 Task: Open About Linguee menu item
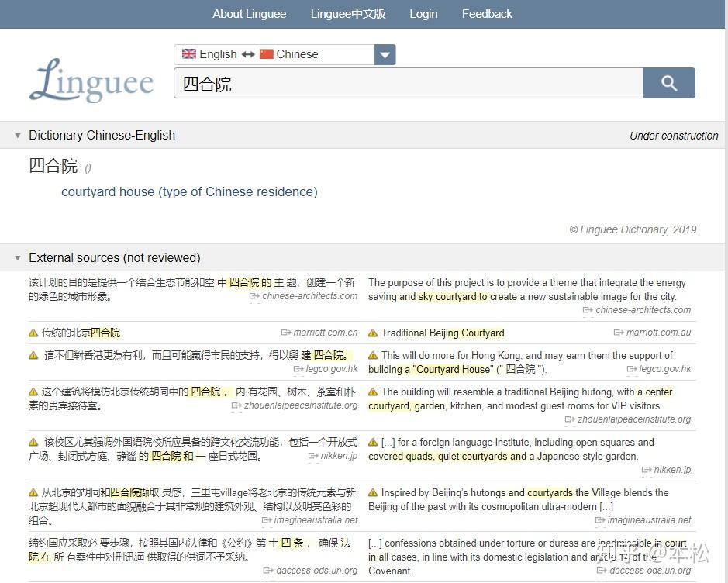(x=250, y=14)
